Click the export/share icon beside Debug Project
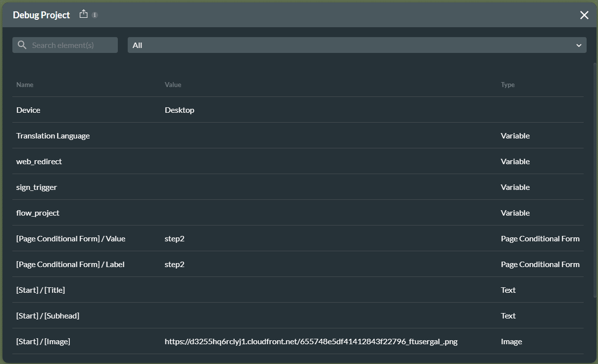Screen dimensions: 598x364 [84, 14]
